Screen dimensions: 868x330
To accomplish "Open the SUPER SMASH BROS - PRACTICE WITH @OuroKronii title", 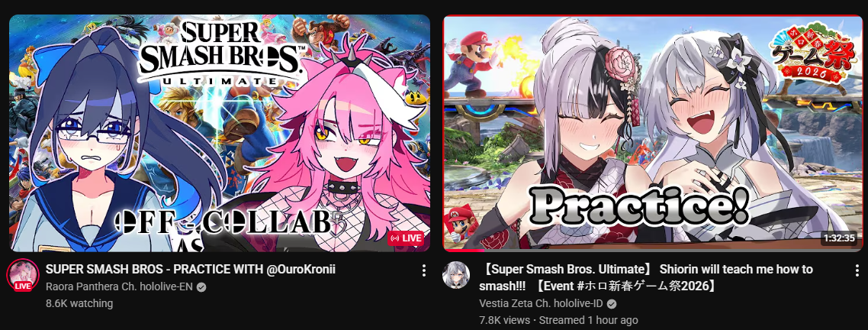I will [x=191, y=270].
